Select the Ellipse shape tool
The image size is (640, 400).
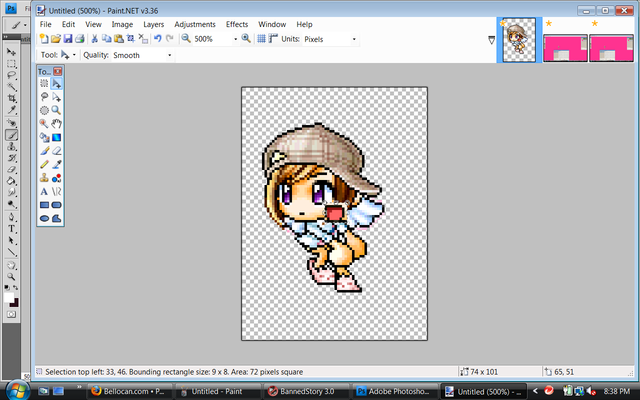44,218
